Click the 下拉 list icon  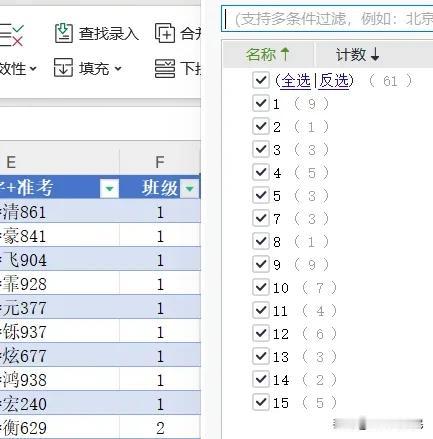point(165,68)
